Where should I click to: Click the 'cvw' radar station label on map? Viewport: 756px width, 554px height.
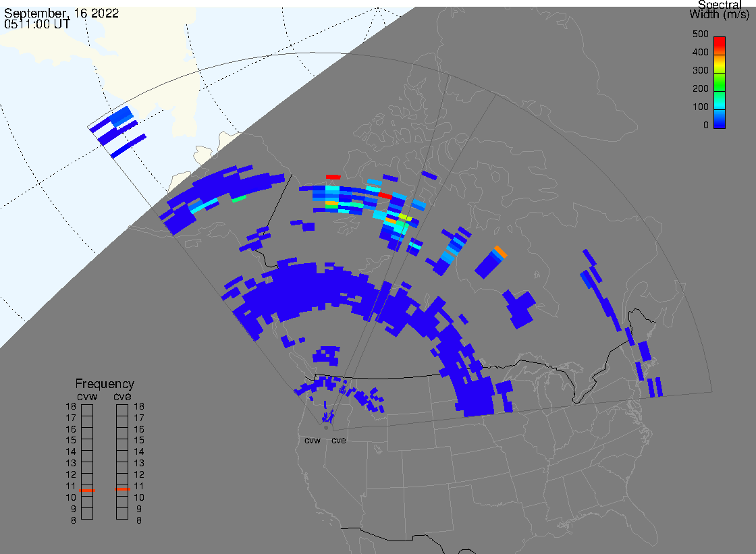click(x=313, y=441)
